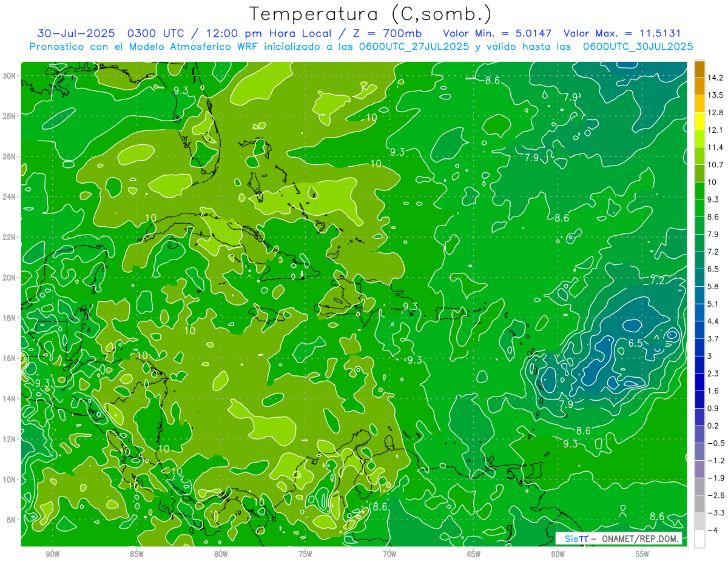728x562 pixels.
Task: Click the blue legend swatch between 4.4 and 3.7
Action: (699, 330)
